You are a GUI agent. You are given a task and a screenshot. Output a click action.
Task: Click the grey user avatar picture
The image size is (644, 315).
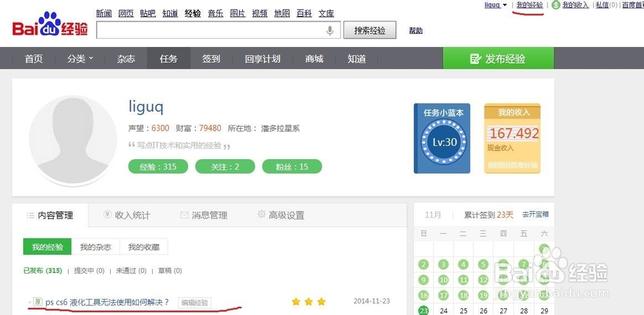coord(73,140)
